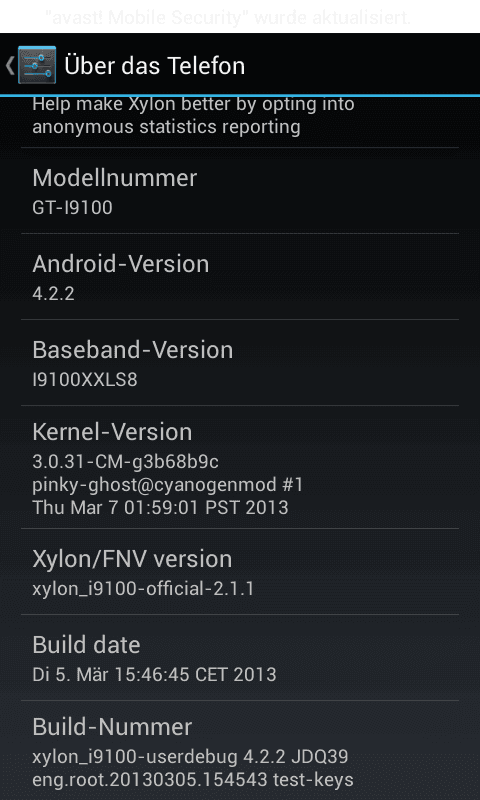Tap the eng.root test-keys build string
The height and width of the screenshot is (800, 480).
(193, 780)
